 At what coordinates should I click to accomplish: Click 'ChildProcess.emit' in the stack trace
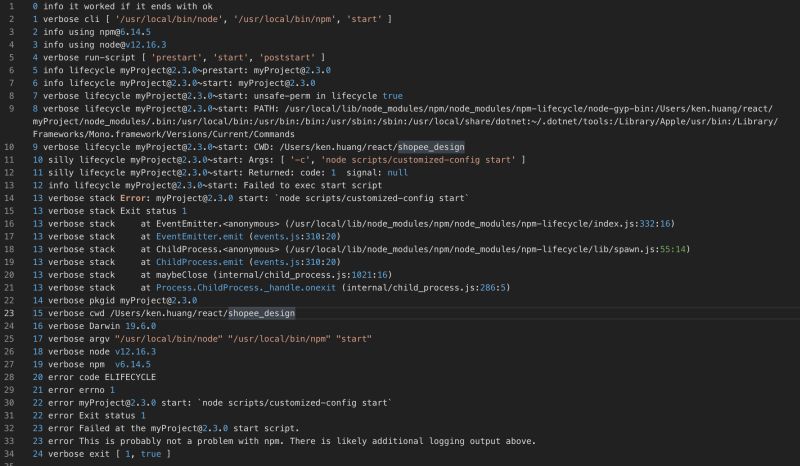(199, 262)
